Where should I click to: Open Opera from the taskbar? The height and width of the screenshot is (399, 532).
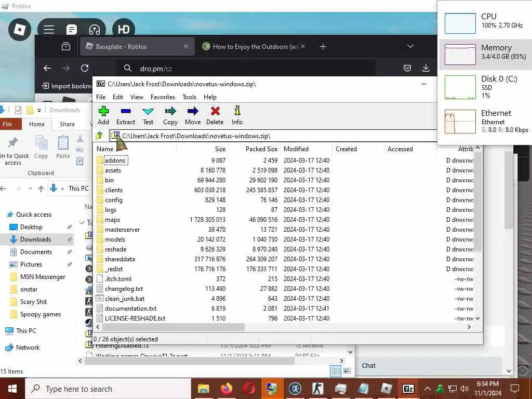249,389
